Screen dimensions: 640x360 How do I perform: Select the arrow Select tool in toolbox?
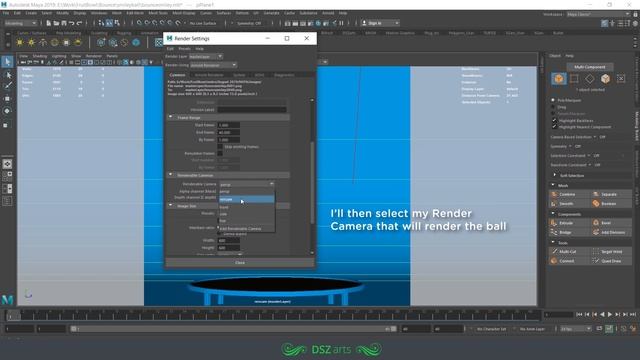point(7,62)
